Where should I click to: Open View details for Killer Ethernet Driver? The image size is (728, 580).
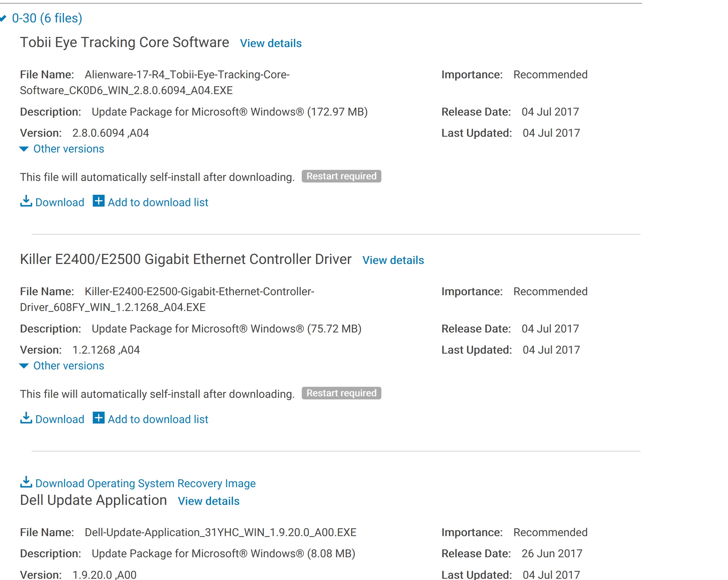[x=393, y=260]
